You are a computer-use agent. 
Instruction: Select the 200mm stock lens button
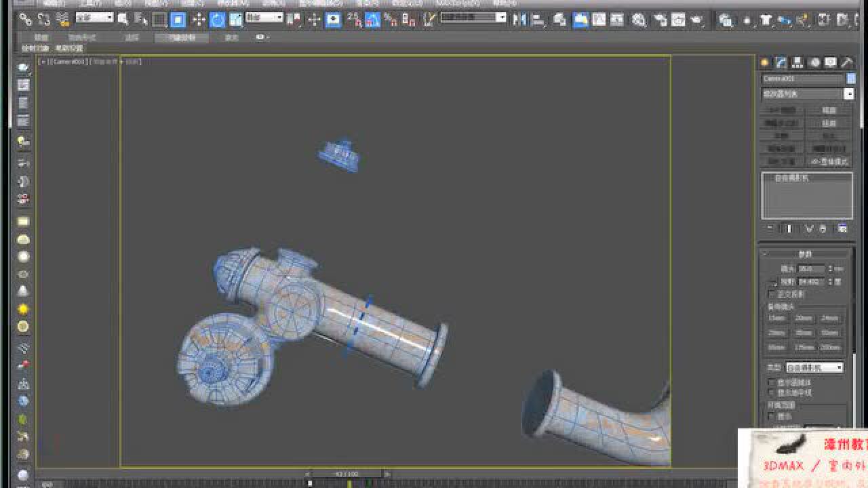tap(830, 348)
